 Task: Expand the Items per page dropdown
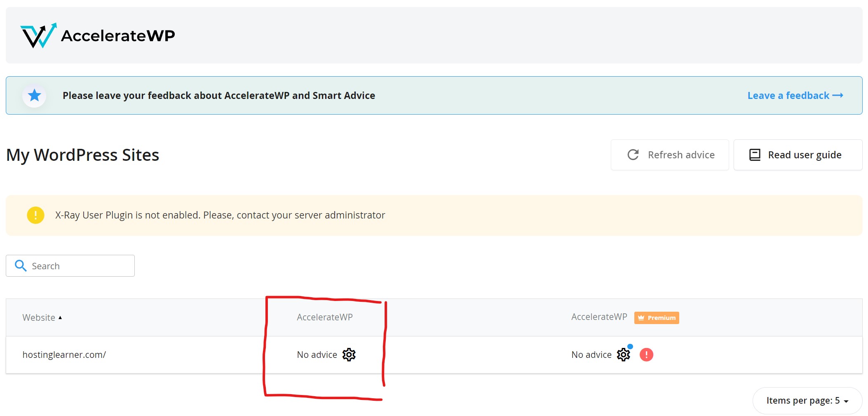[807, 401]
